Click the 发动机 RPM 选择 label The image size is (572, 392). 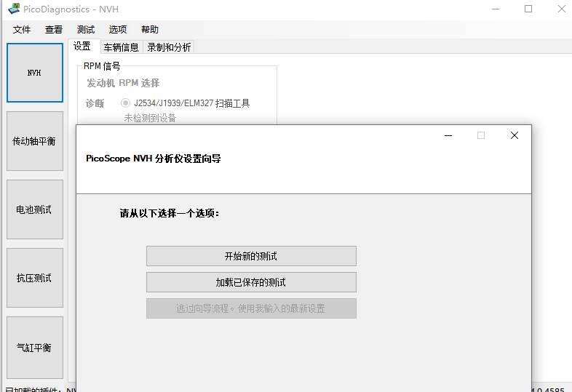(123, 83)
